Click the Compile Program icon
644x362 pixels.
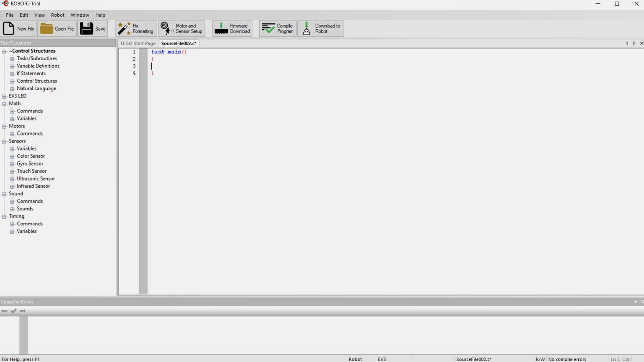tap(268, 28)
